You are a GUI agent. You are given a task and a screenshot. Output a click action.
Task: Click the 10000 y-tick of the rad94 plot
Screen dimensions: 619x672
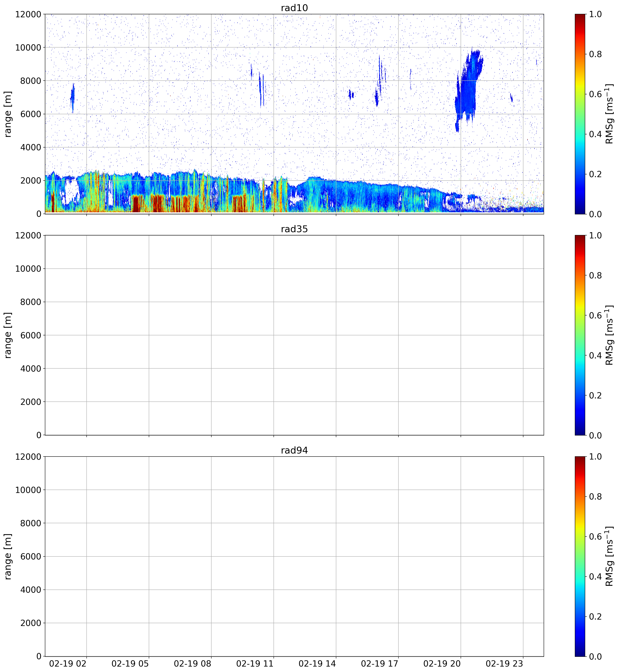28,490
